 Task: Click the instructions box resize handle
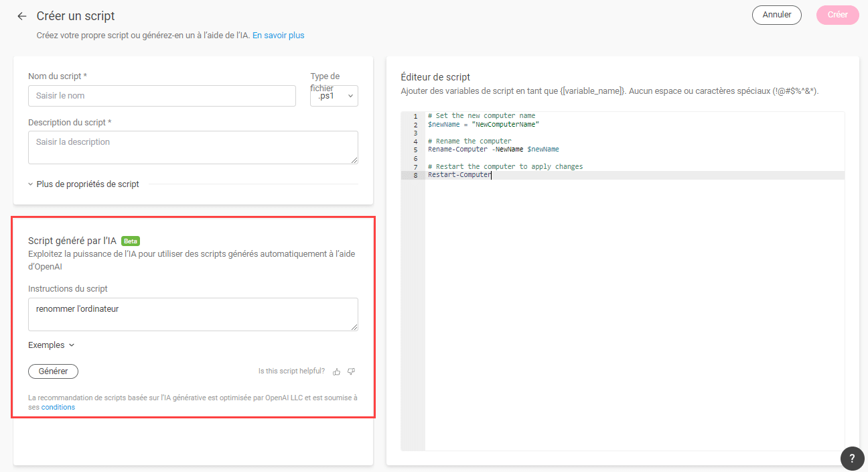tap(354, 327)
